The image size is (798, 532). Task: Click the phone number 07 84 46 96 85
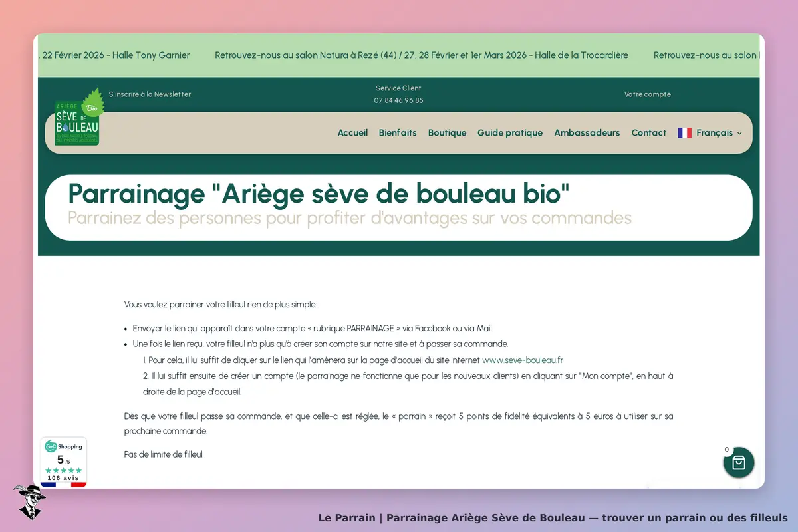click(x=398, y=100)
